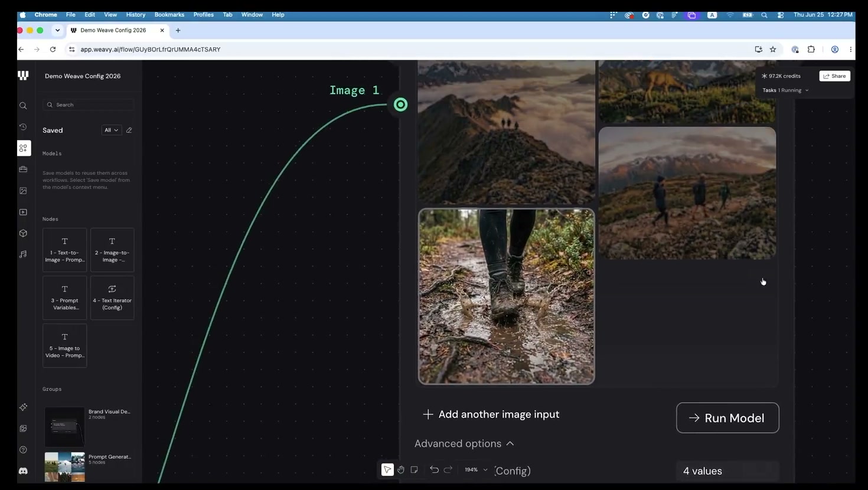Image resolution: width=868 pixels, height=490 pixels.
Task: Open the All filter dropdown
Action: [x=111, y=130]
